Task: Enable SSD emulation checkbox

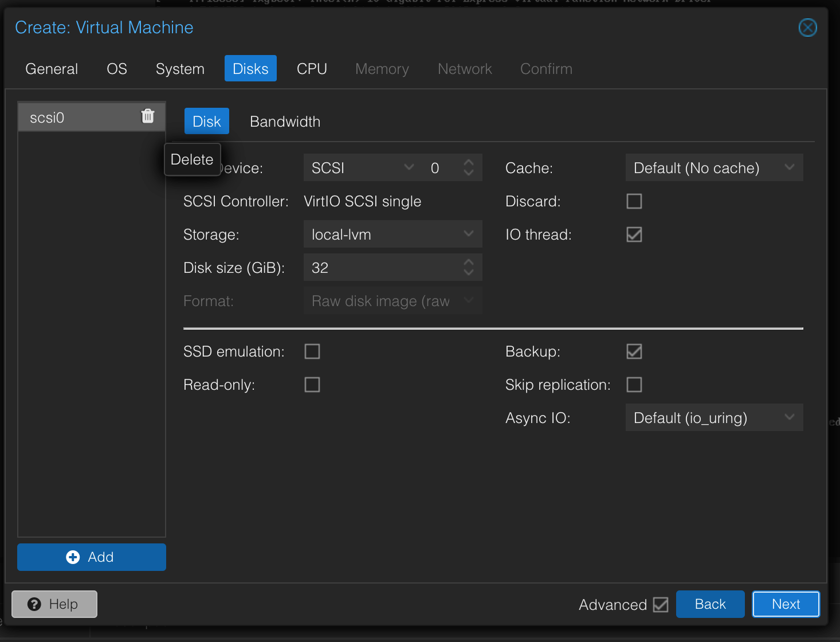Action: (312, 351)
